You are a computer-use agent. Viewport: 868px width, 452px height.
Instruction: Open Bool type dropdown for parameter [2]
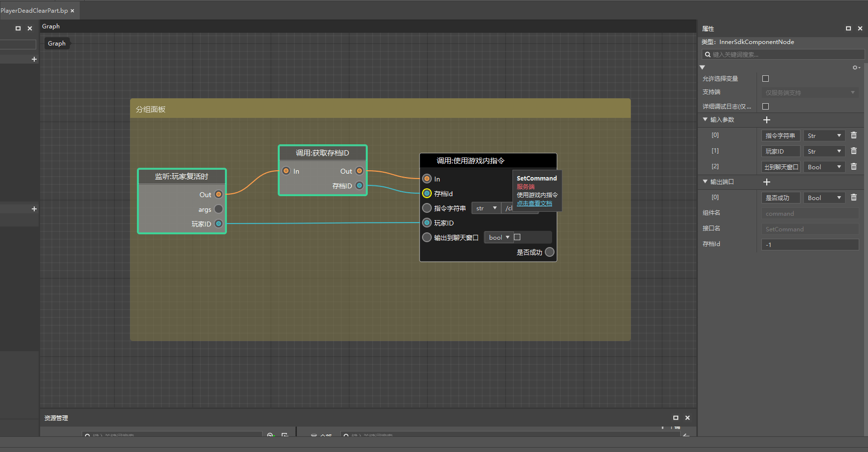pyautogui.click(x=824, y=167)
